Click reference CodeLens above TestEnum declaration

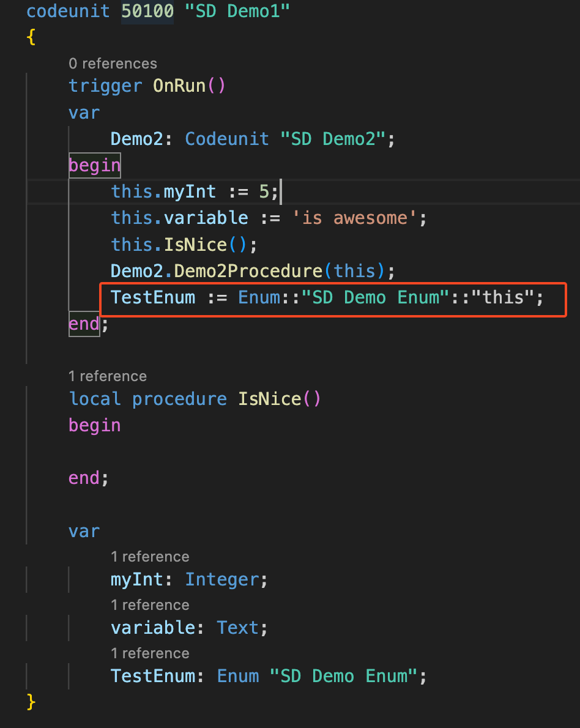(x=150, y=653)
